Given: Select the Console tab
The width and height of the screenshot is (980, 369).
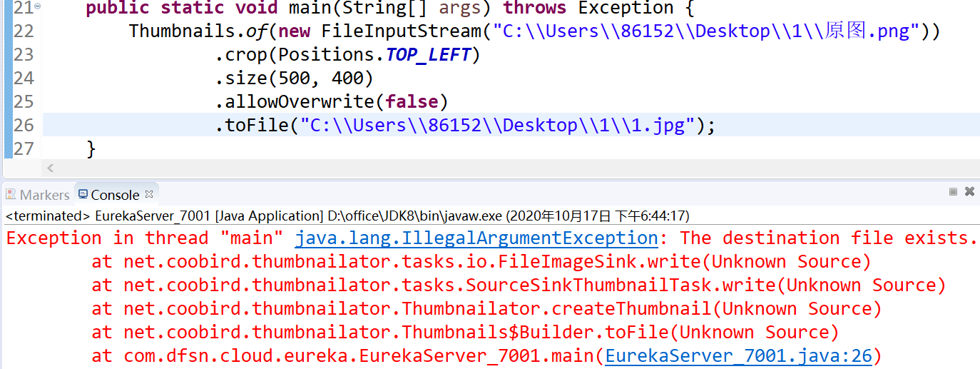Looking at the screenshot, I should click(x=116, y=195).
